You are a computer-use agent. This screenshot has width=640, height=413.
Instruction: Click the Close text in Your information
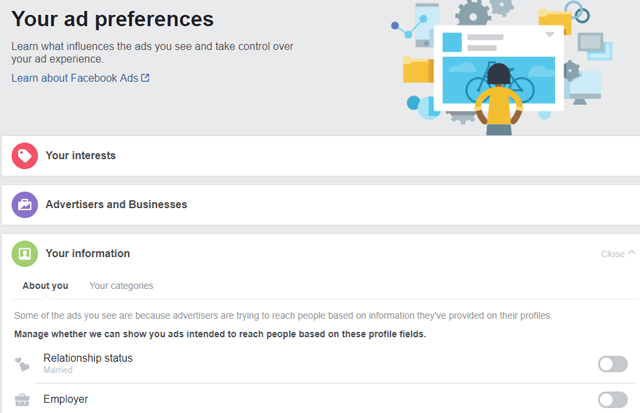[613, 254]
